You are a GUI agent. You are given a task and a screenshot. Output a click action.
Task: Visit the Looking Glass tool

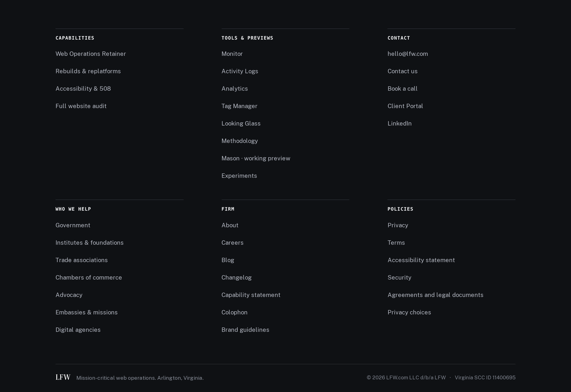click(x=241, y=124)
